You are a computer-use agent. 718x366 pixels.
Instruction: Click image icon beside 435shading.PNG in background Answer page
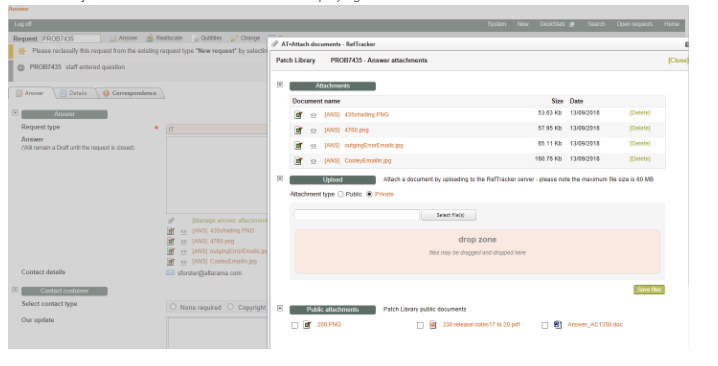(x=171, y=231)
